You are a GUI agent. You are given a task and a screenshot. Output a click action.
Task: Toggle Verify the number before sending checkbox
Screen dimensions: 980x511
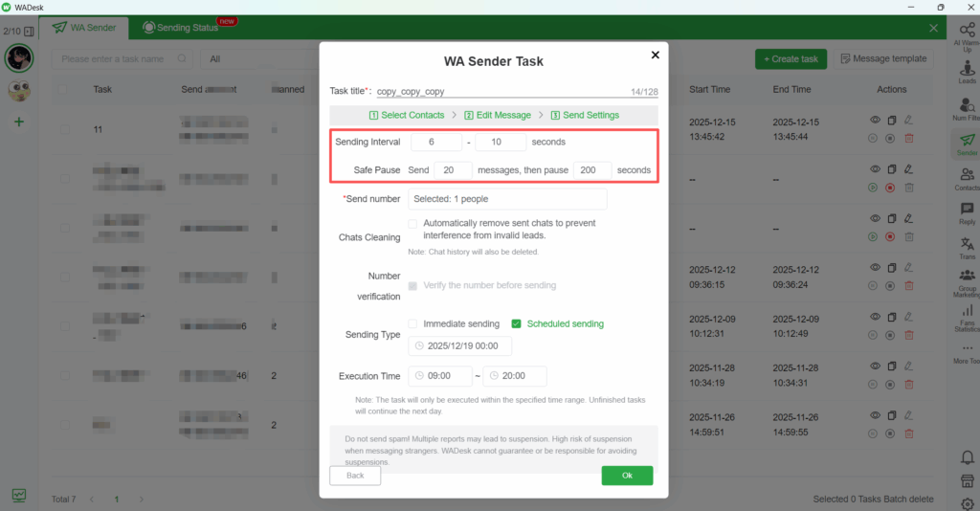pos(412,285)
